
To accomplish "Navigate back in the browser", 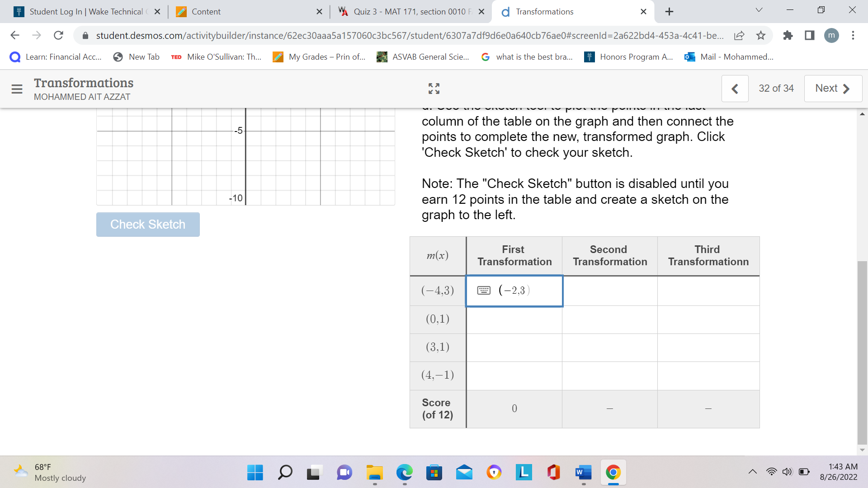I will tap(15, 35).
